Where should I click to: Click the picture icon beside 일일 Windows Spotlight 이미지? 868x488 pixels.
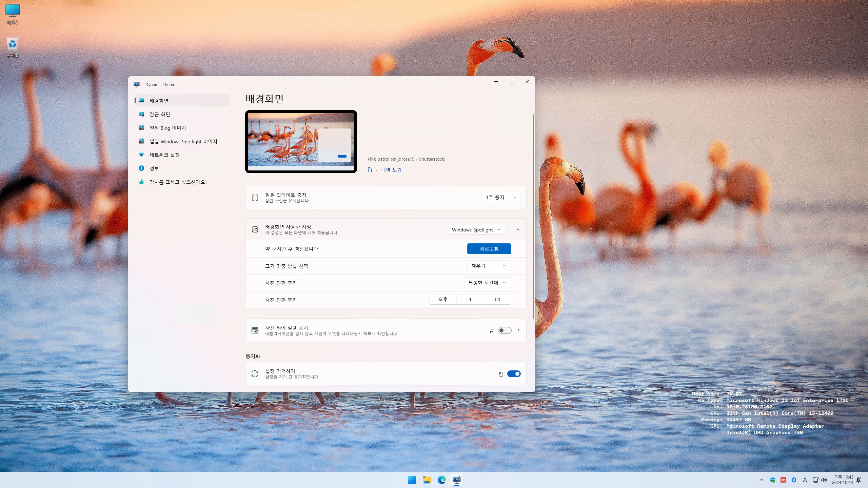click(141, 141)
